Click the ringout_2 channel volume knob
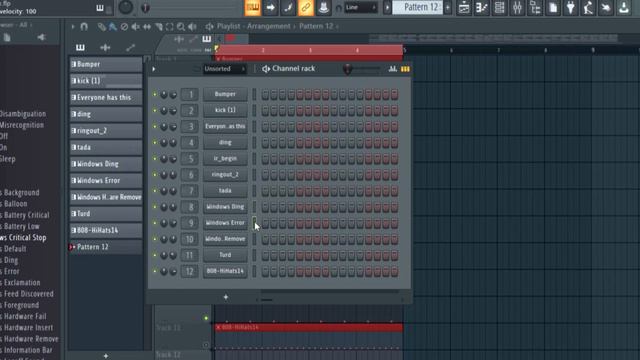640x360 pixels. [173, 175]
